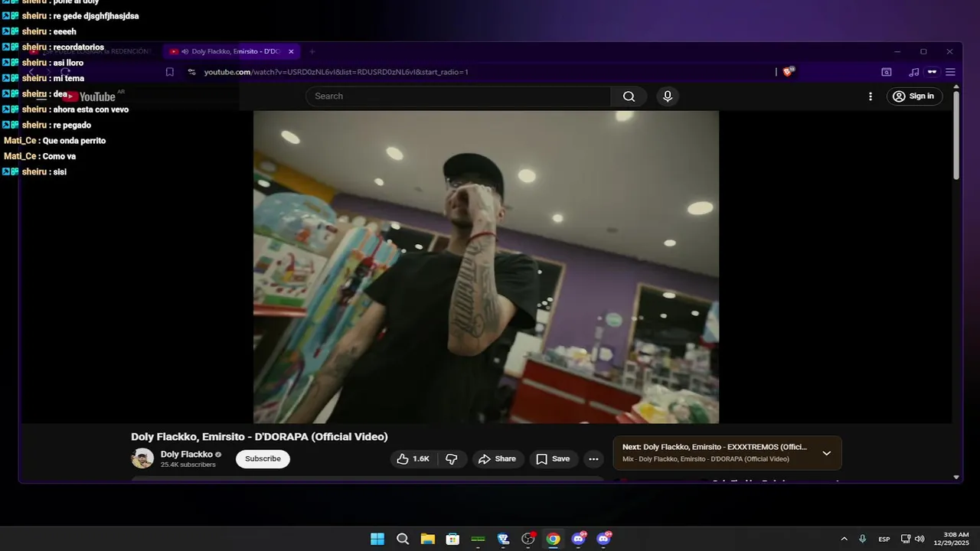Image resolution: width=980 pixels, height=551 pixels.
Task: Mute the tab via its speaker icon
Action: pos(185,51)
